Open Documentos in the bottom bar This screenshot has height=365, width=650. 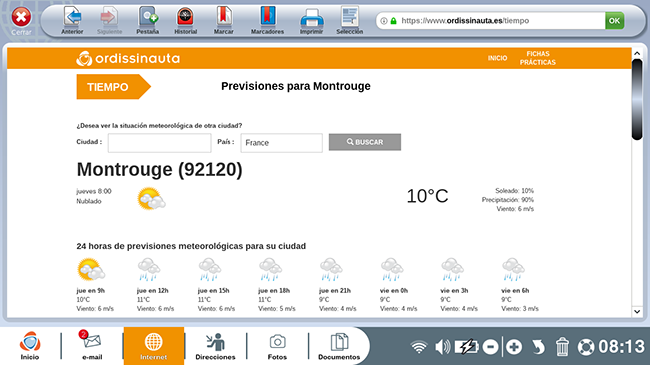(x=339, y=346)
